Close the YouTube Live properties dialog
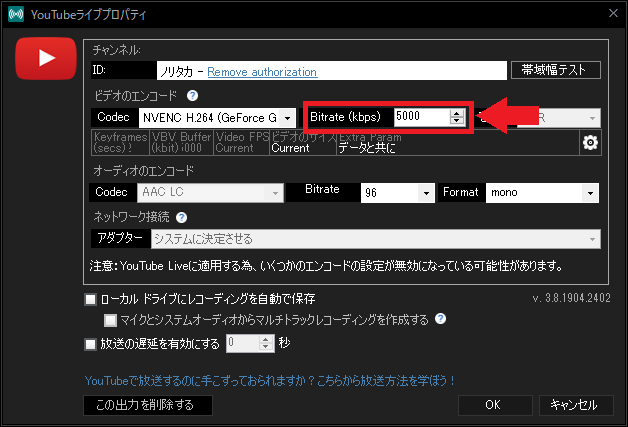The height and width of the screenshot is (427, 628). pyautogui.click(x=614, y=13)
